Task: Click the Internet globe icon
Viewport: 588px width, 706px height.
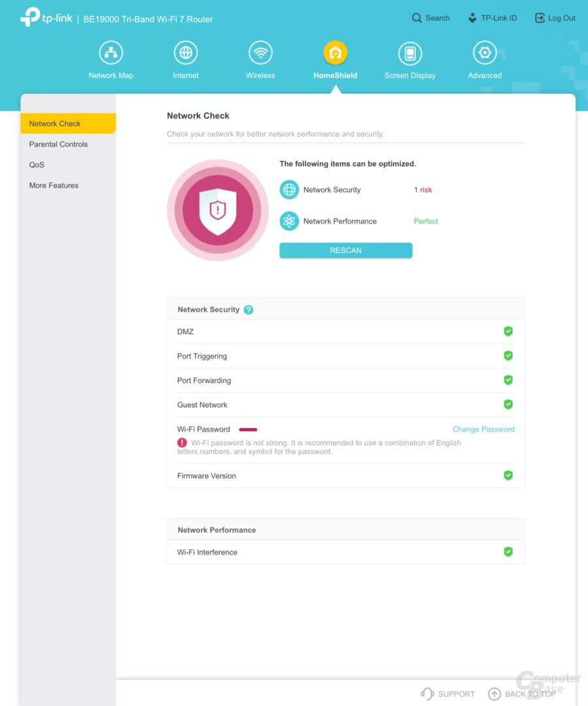Action: click(186, 53)
